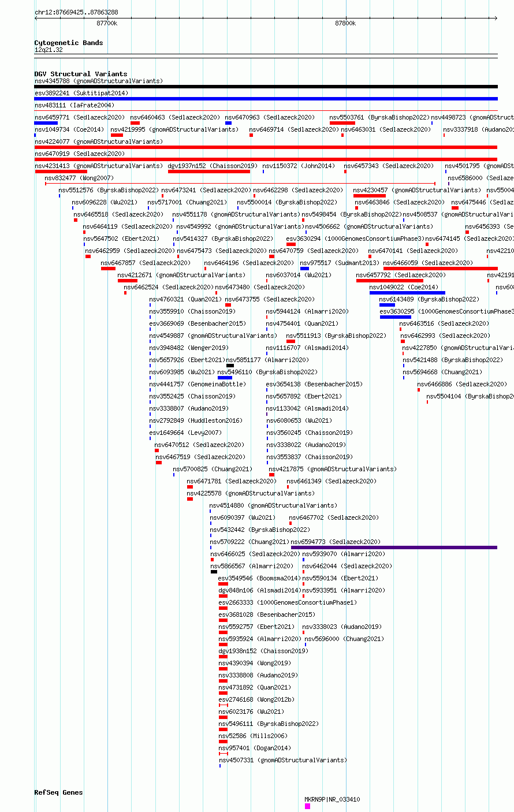Select red bar under nsv4231413 label
Viewport: 514px width, 812px height.
click(61, 172)
